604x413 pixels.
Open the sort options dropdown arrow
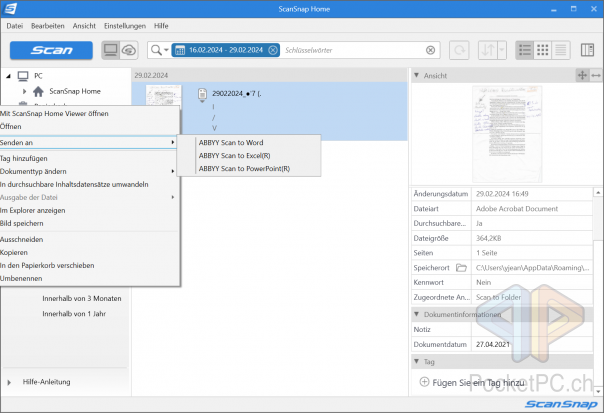pyautogui.click(x=502, y=50)
